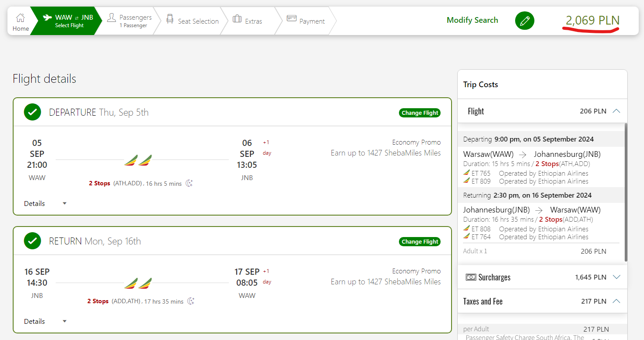Click the Surcharges money icon
644x340 pixels.
[471, 277]
